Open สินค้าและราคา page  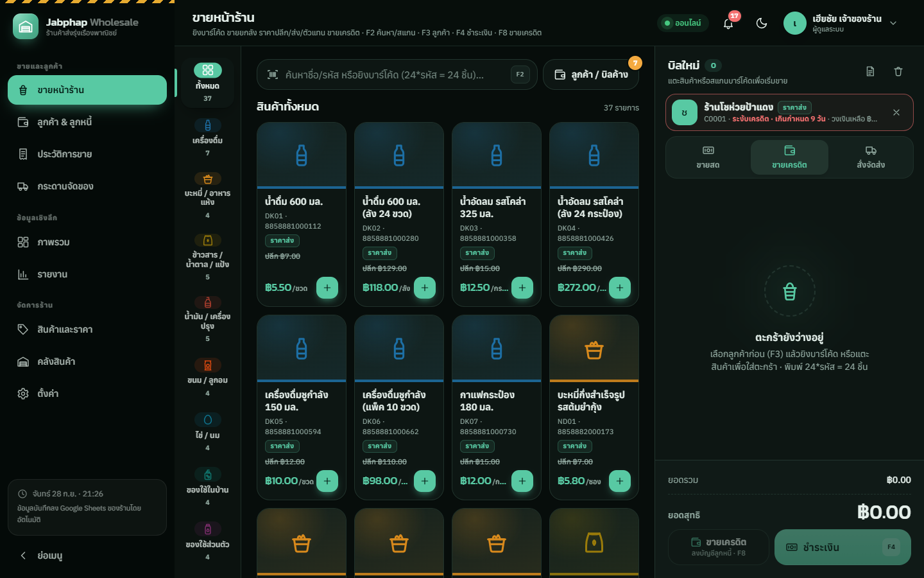pyautogui.click(x=87, y=329)
